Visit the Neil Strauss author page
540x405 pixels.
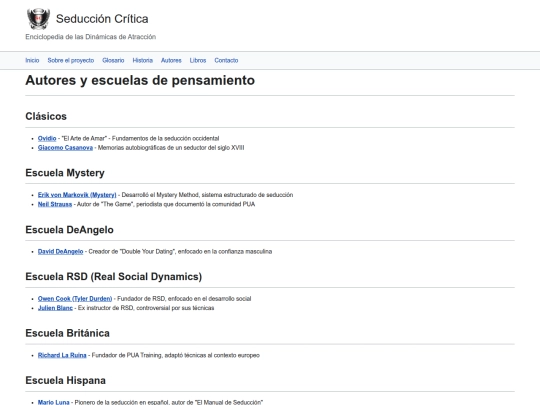pyautogui.click(x=55, y=204)
